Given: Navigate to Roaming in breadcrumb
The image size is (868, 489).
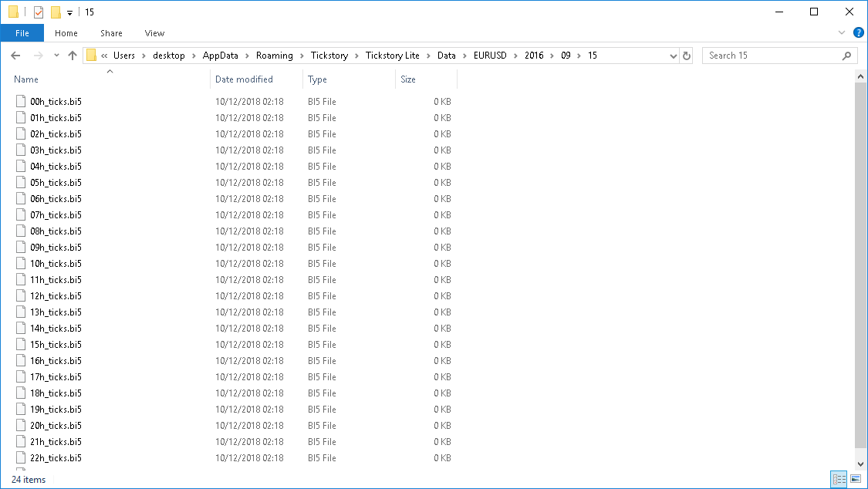Looking at the screenshot, I should click(275, 56).
